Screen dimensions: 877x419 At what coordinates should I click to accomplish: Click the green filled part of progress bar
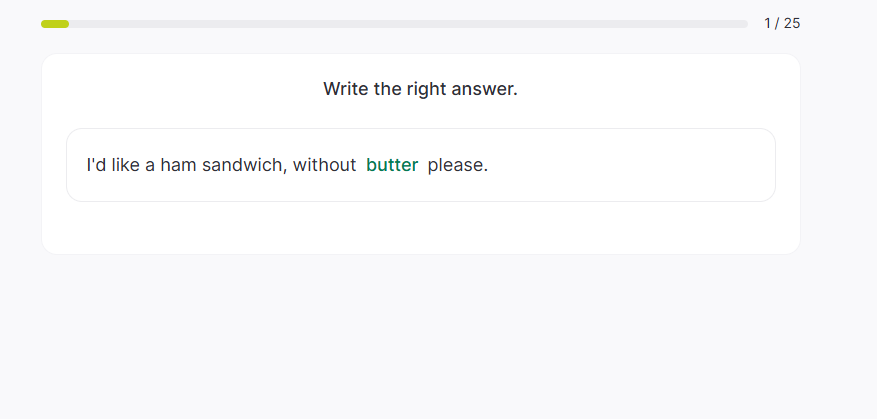(55, 24)
